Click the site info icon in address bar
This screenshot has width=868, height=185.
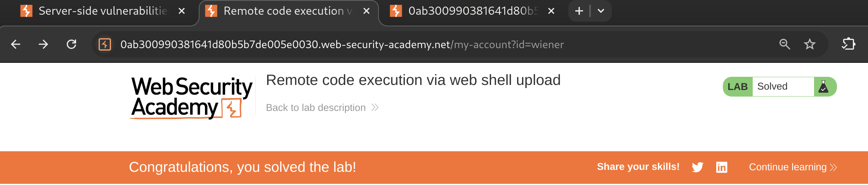105,45
